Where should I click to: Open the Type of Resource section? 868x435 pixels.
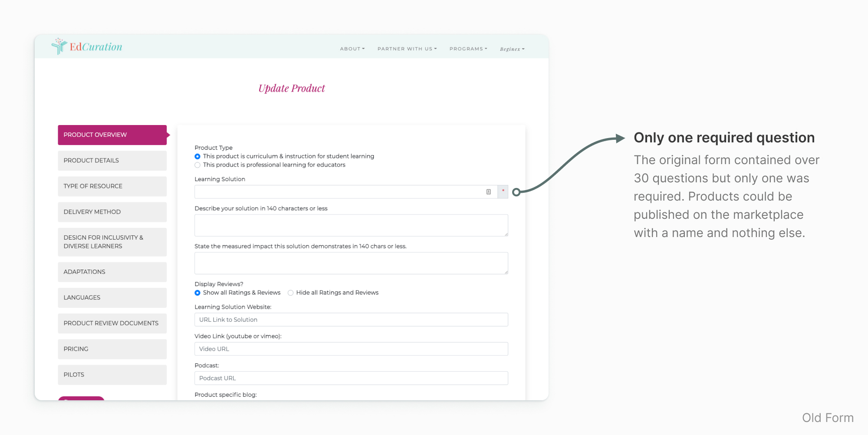[112, 186]
